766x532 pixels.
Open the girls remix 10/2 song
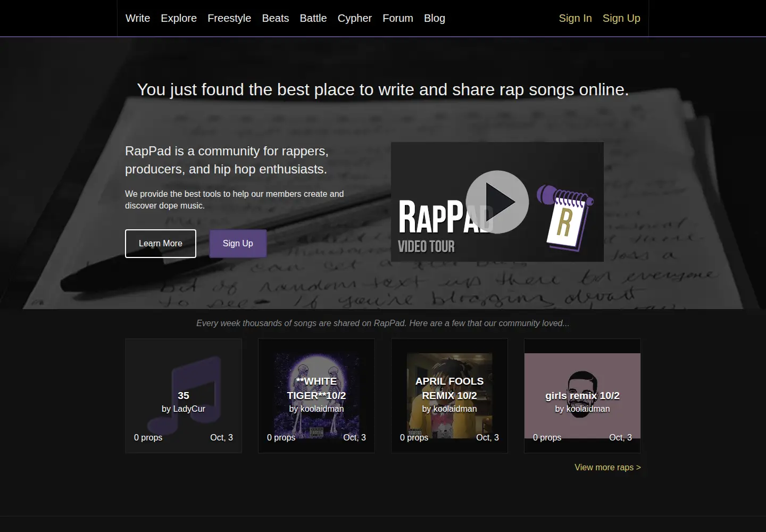pyautogui.click(x=582, y=395)
